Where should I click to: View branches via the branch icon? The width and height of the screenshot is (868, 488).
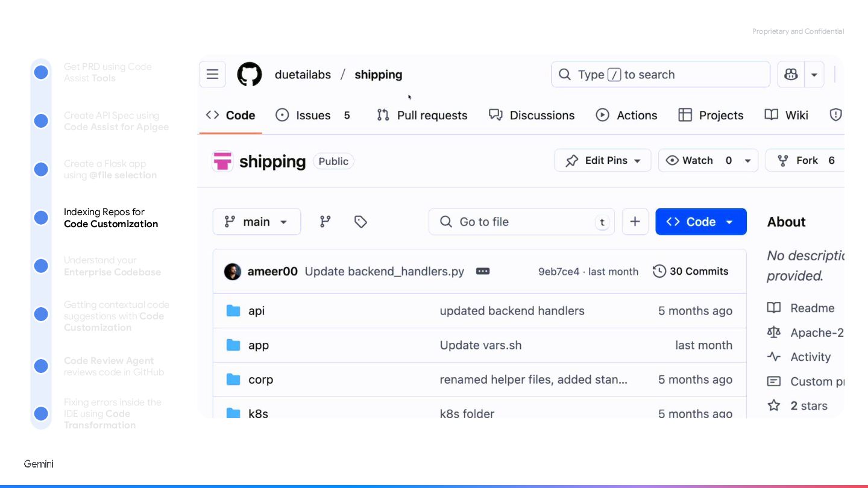tap(325, 222)
